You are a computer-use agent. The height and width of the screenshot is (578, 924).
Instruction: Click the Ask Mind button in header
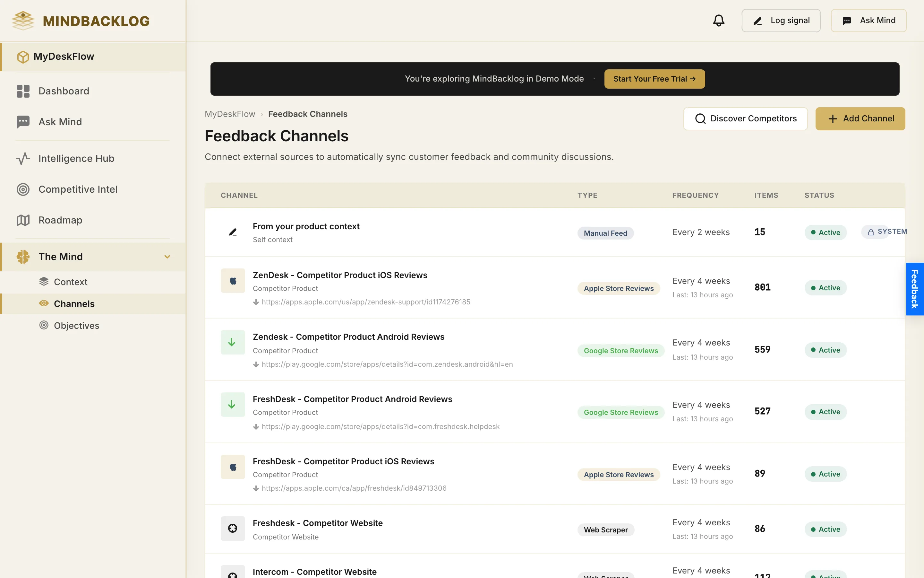tap(868, 21)
